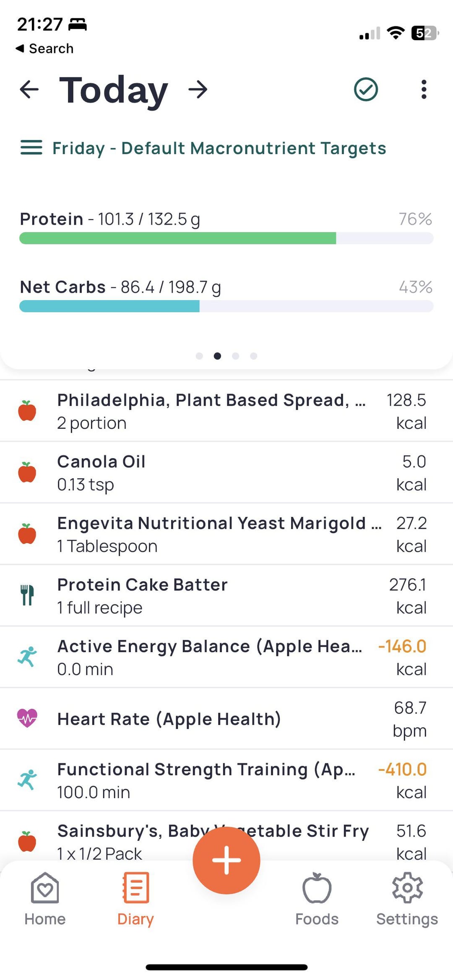This screenshot has height=980, width=453.
Task: Go to previous day with left arrow
Action: [x=29, y=89]
